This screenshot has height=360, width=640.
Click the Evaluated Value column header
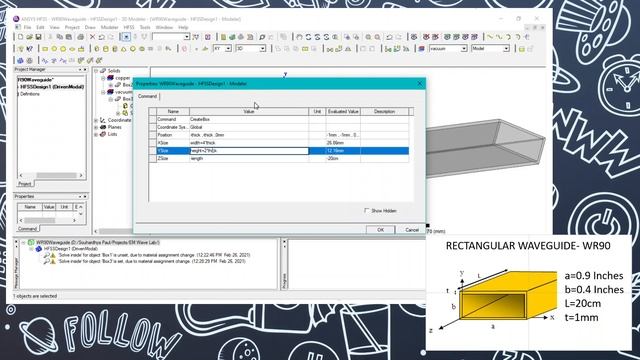(343, 111)
